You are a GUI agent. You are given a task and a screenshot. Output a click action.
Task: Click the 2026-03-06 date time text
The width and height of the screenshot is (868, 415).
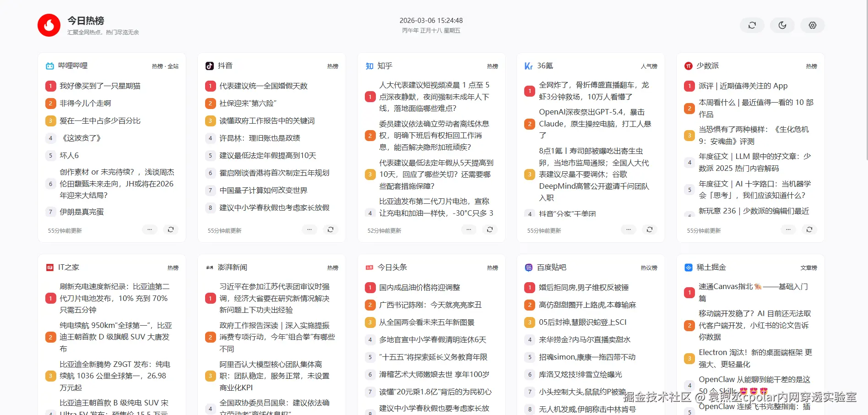coord(431,21)
